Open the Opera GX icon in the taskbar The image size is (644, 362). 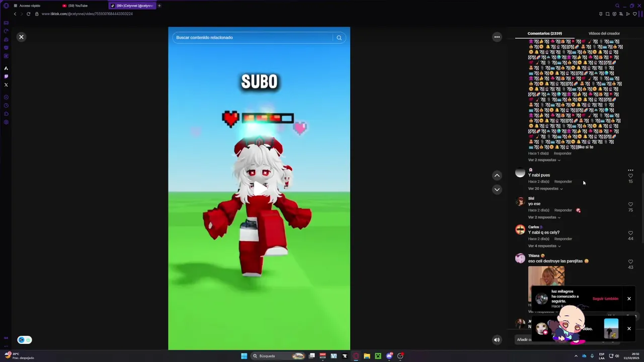tap(356, 356)
